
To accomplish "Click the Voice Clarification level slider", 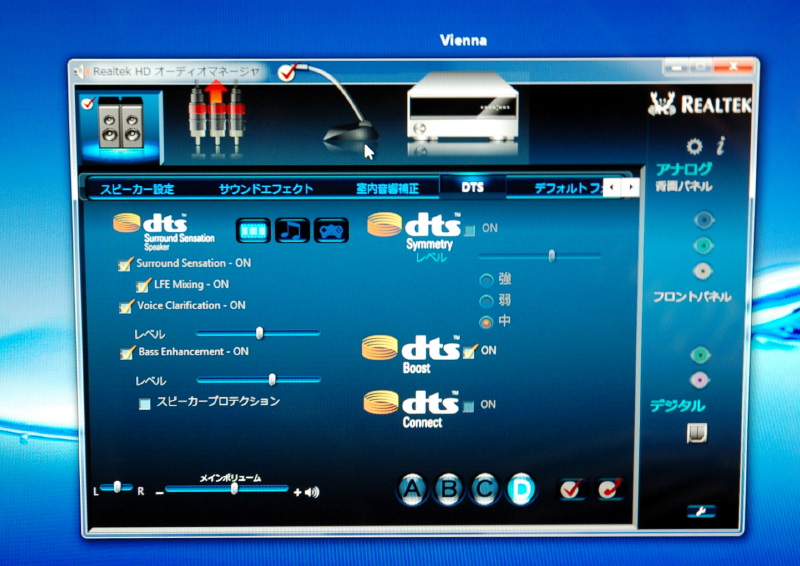I will [258, 333].
